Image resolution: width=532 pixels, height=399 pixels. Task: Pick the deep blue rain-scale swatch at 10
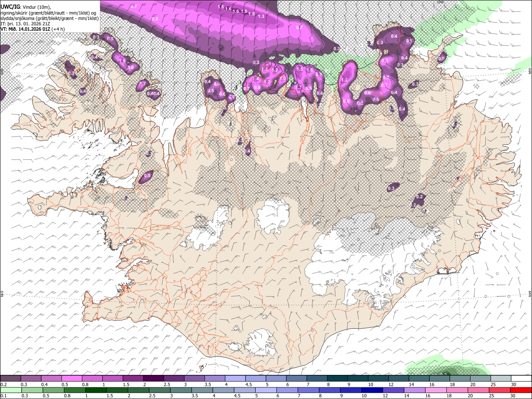point(371,390)
